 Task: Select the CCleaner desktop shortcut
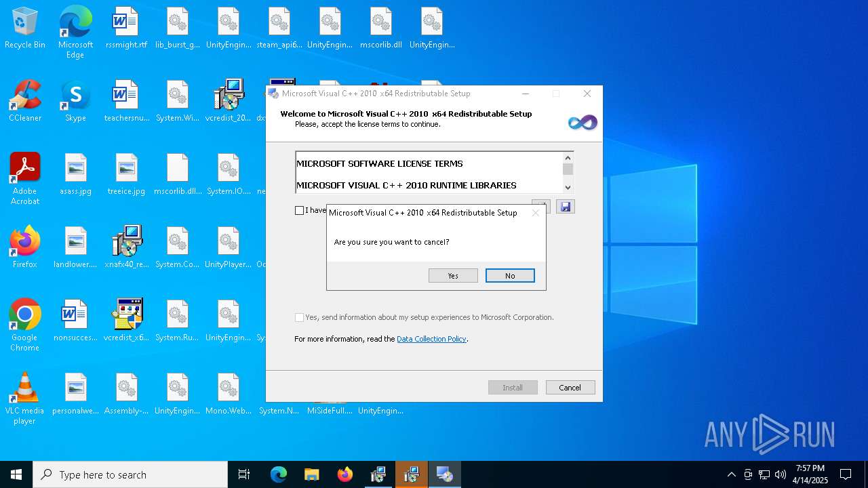coord(25,102)
